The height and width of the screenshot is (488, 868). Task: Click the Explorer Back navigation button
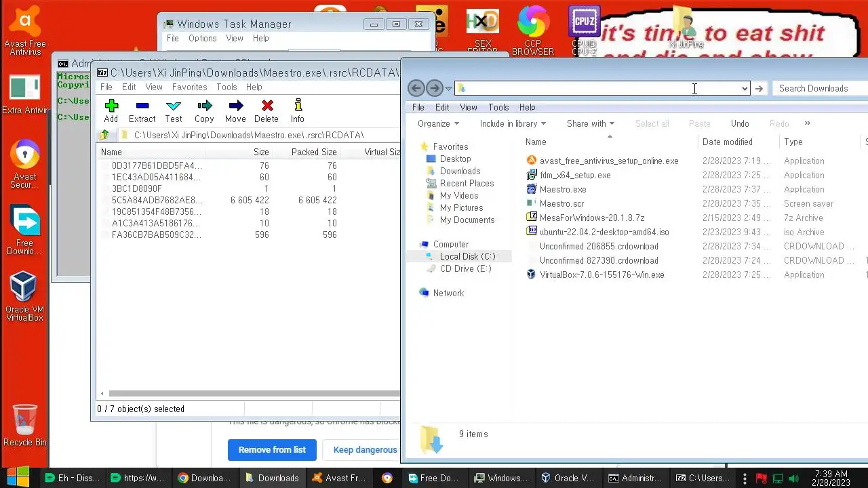[x=416, y=88]
